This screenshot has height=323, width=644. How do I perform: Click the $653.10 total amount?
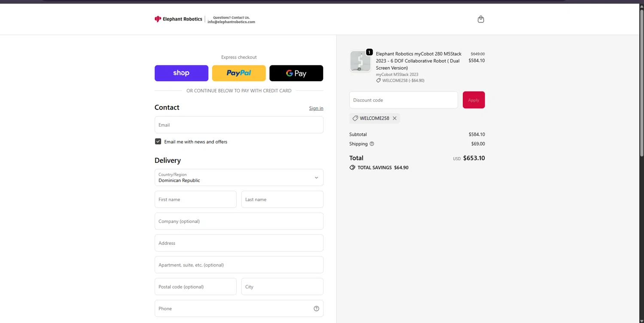click(x=474, y=158)
